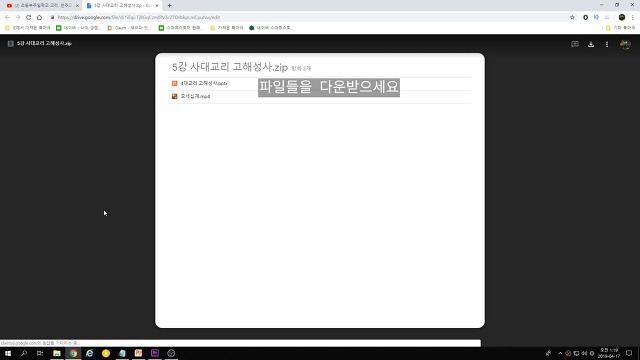Reload the current page

tap(29, 17)
